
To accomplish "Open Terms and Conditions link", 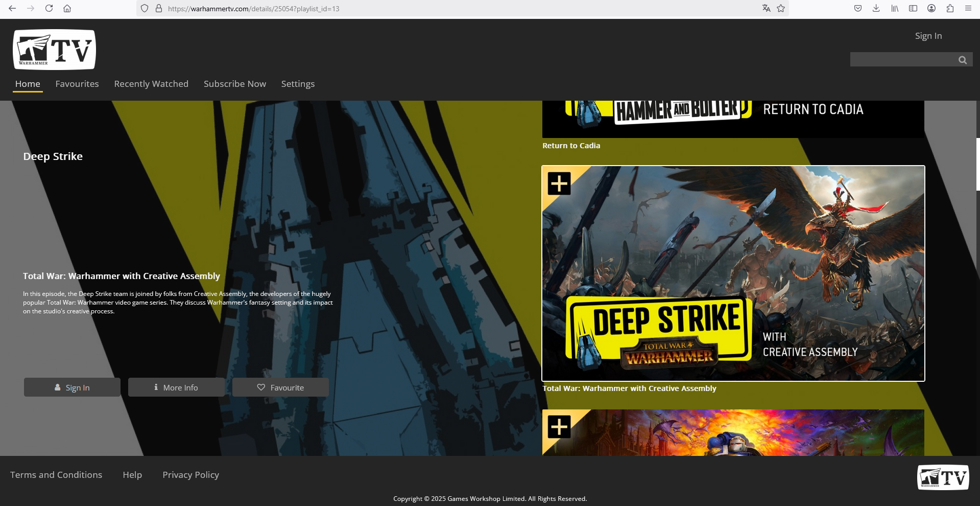I will 56,475.
